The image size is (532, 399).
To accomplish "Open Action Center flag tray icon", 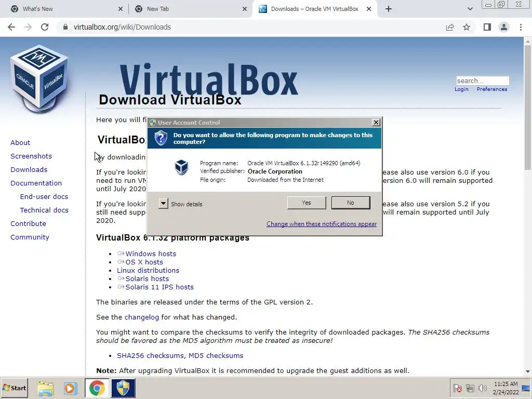I will [457, 388].
